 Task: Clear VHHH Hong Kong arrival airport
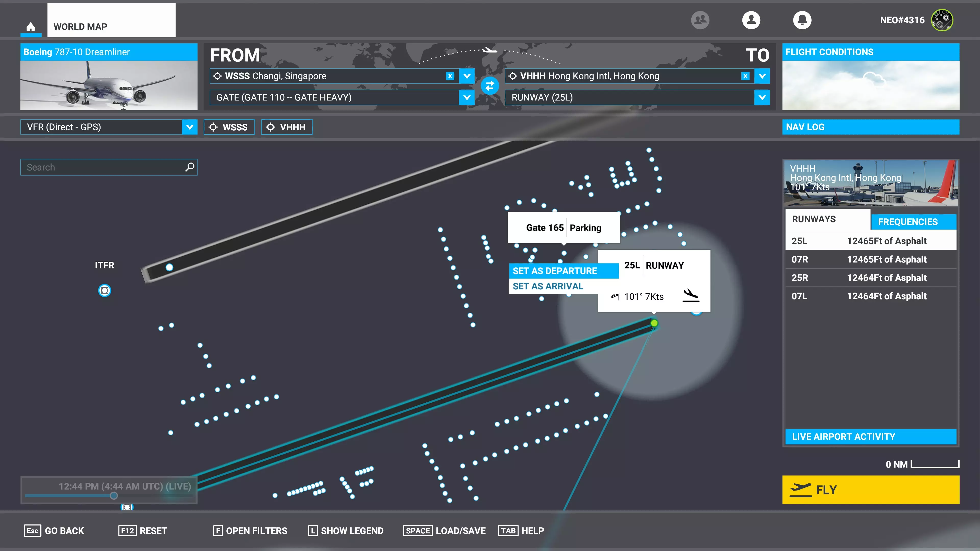pyautogui.click(x=745, y=76)
